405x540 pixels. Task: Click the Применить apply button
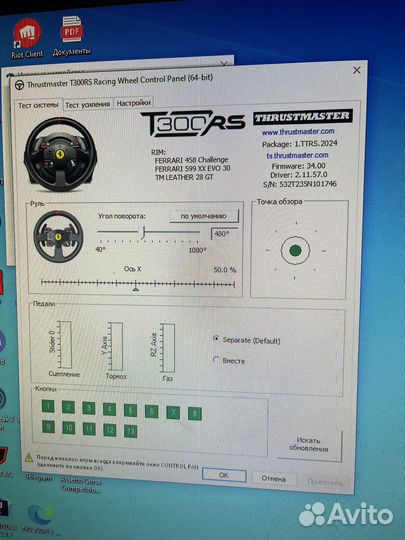point(325,482)
